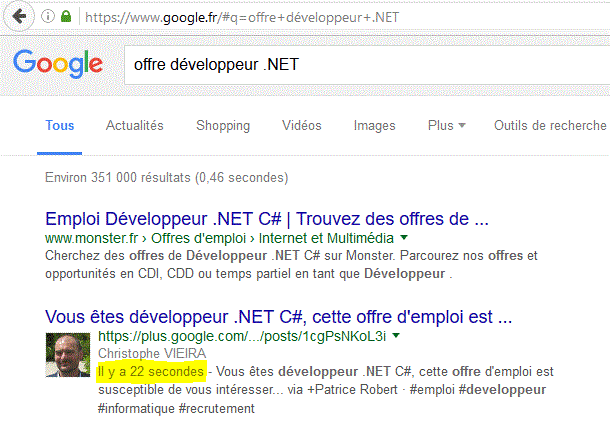Switch to the Actualités tab

(135, 126)
